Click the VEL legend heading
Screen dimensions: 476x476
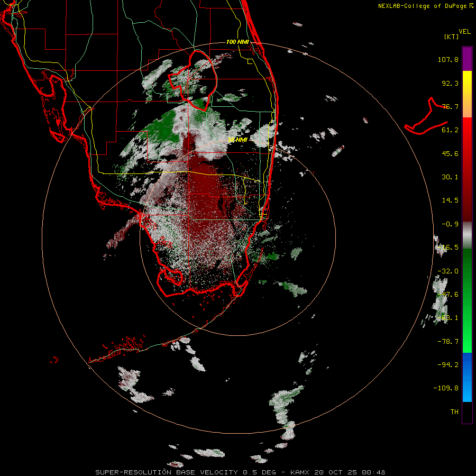(464, 32)
